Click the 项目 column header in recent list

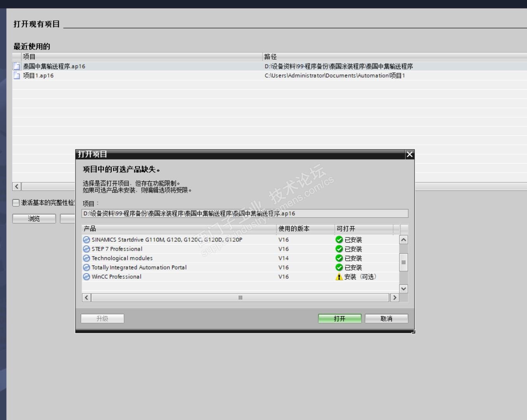142,57
